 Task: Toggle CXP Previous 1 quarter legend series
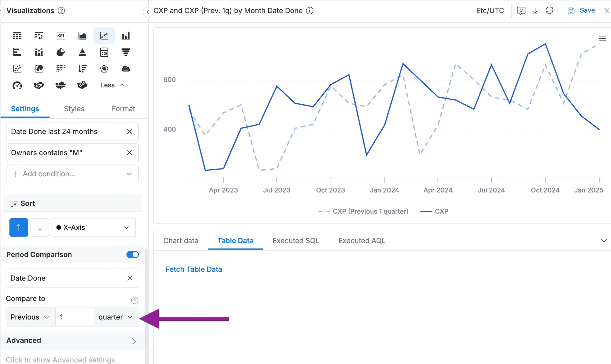(363, 211)
